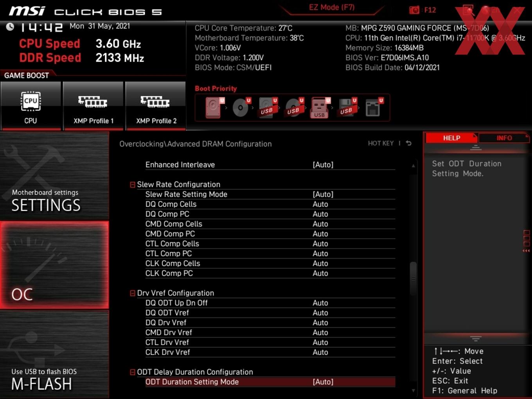The width and height of the screenshot is (532, 399).
Task: Select CMD Drv Vref row
Action: (x=270, y=332)
